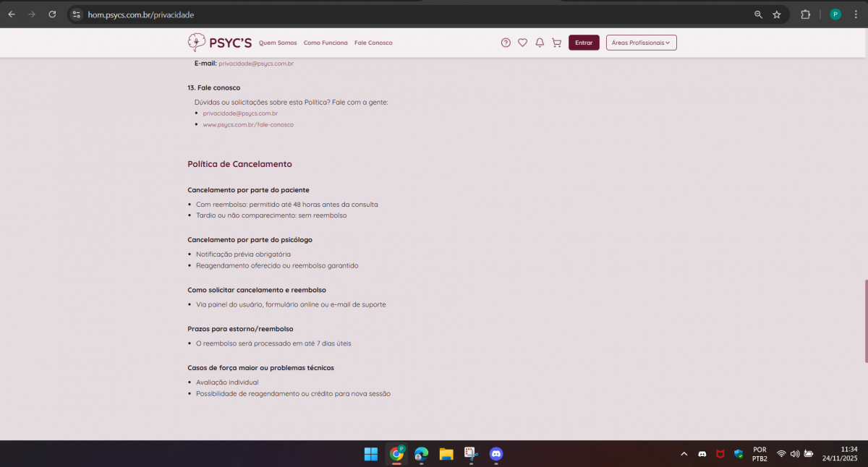Open the Chrome profile menu
Image resolution: width=868 pixels, height=467 pixels.
[x=835, y=14]
